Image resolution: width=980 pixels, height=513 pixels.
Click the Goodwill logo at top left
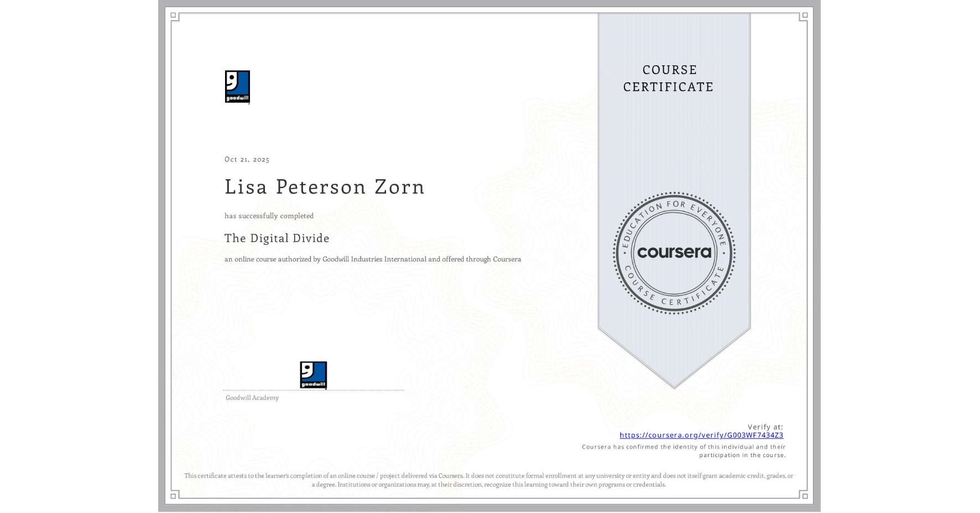[x=237, y=87]
